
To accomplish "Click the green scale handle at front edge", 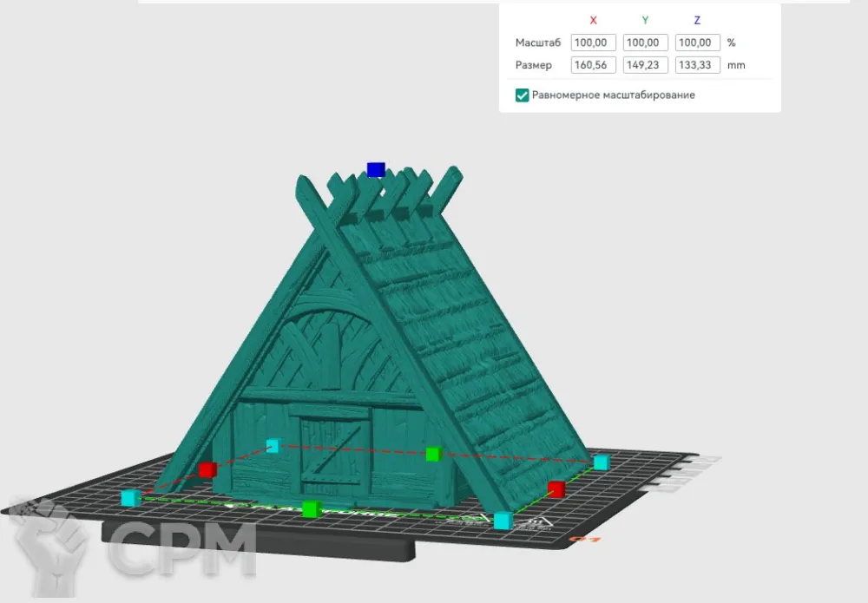I will tap(310, 509).
